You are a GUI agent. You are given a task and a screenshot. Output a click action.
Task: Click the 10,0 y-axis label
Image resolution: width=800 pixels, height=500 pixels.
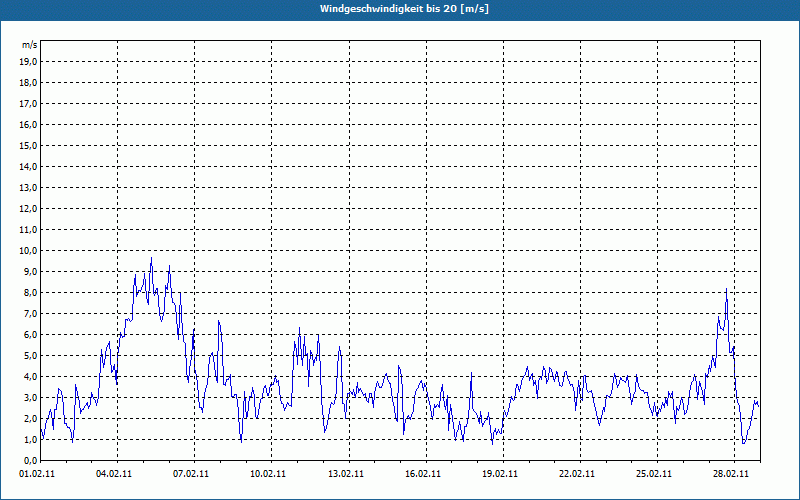(29, 251)
